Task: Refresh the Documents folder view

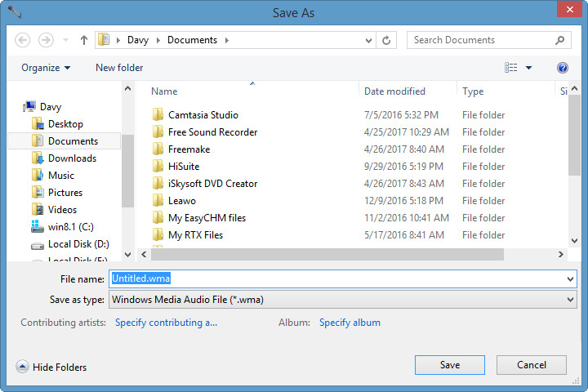Action: (x=386, y=39)
